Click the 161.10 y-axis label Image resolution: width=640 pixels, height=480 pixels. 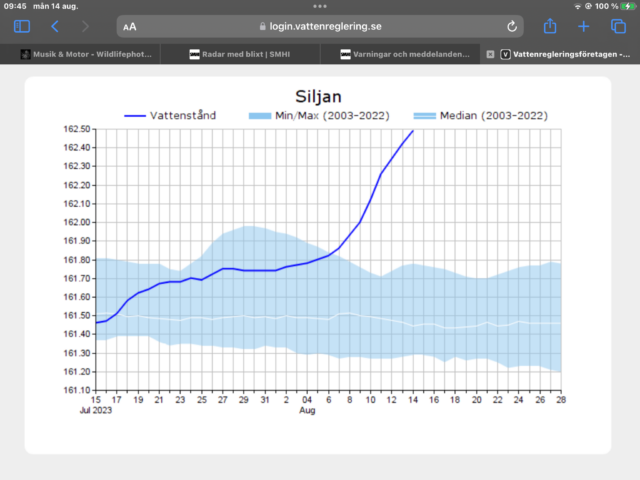tap(77, 390)
